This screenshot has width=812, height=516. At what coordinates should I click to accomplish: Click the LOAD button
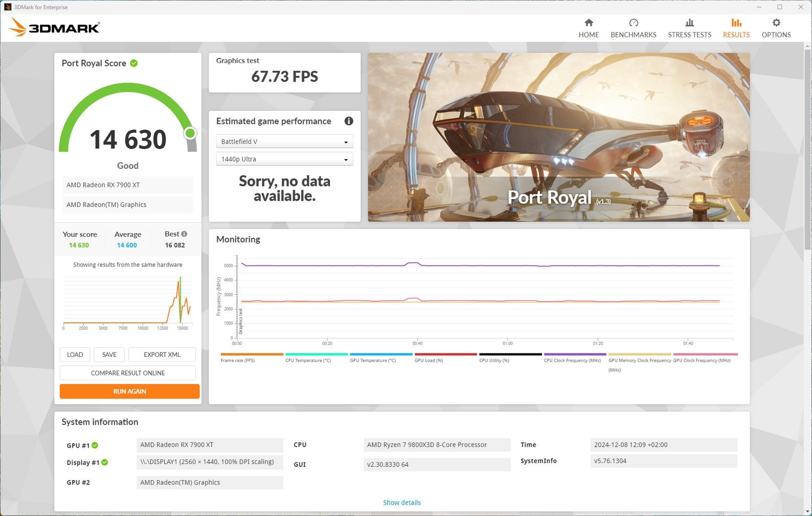click(75, 355)
